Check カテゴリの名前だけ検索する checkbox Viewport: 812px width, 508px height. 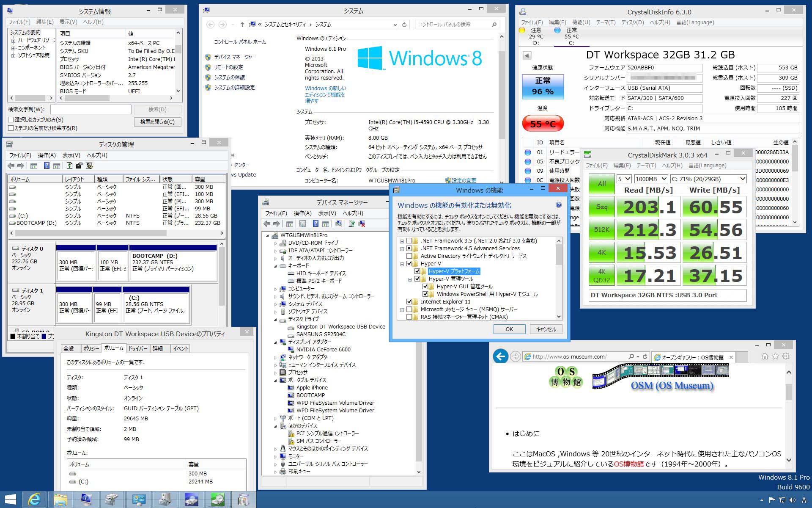pyautogui.click(x=11, y=128)
